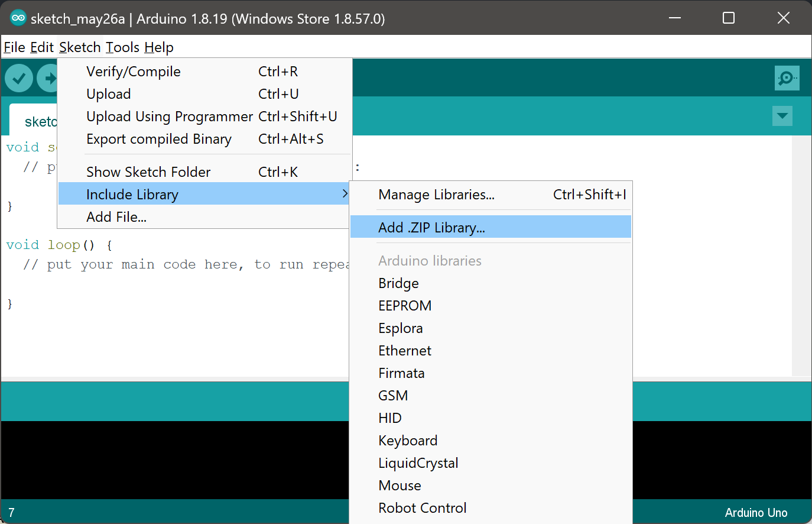Screen dimensions: 812x524
Task: Choose Add File... menu entry
Action: [x=204, y=217]
